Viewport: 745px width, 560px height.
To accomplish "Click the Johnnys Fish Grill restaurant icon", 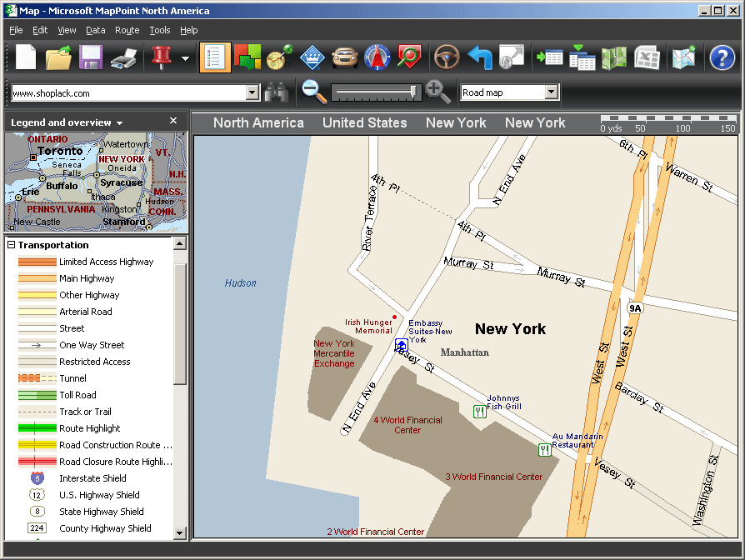I will point(479,412).
